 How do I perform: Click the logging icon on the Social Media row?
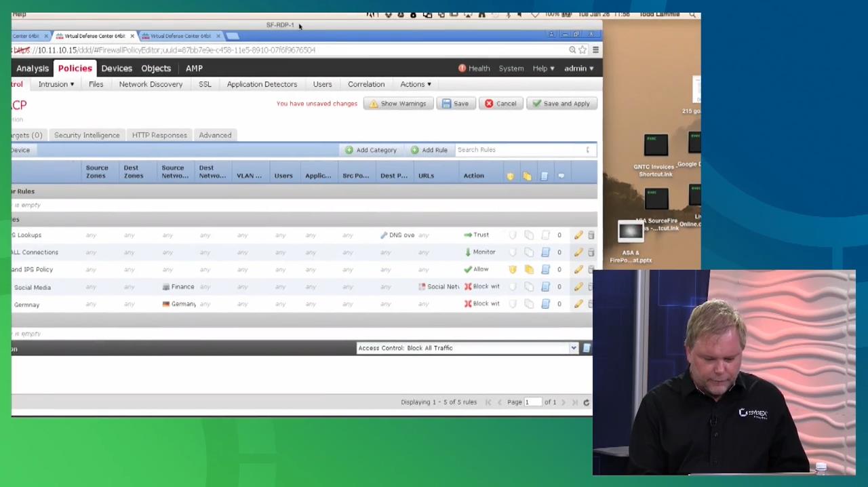click(x=545, y=287)
